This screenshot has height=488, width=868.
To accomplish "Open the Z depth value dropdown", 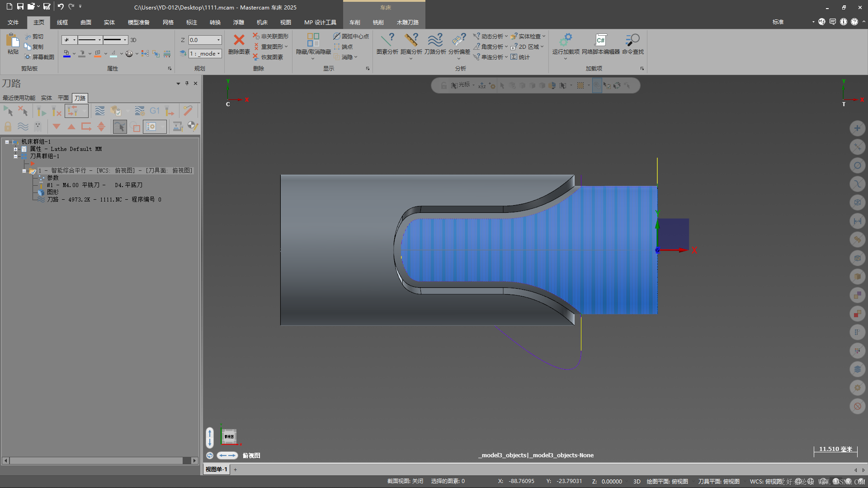I will tap(219, 40).
